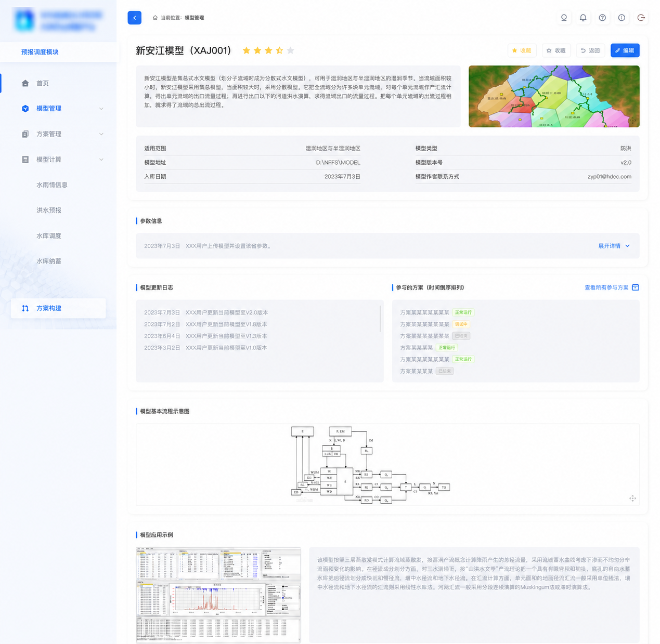The height and width of the screenshot is (644, 660).
Task: Click the hexagon icon beside 模型管理
Action: point(25,109)
